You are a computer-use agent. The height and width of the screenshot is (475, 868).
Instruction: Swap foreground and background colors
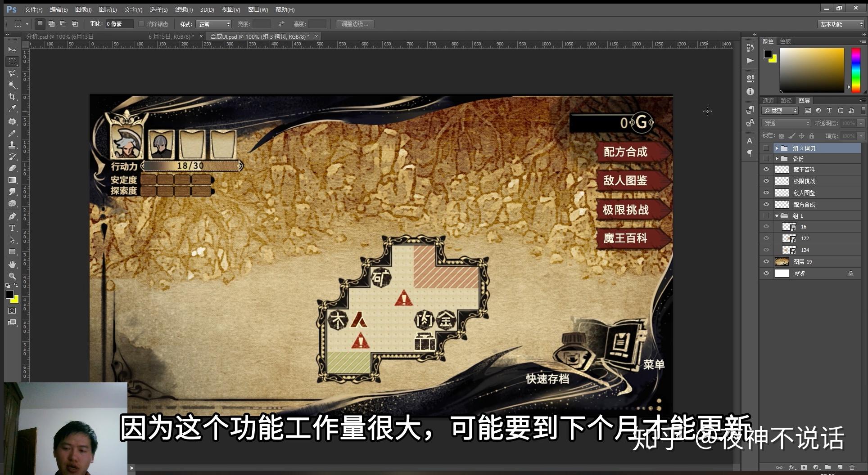16,285
